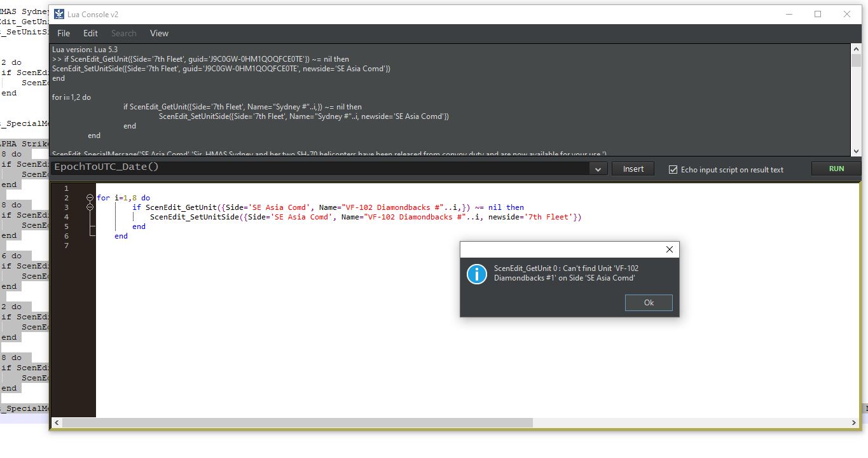
Task: Click line number 1 in the editor gutter
Action: [66, 188]
